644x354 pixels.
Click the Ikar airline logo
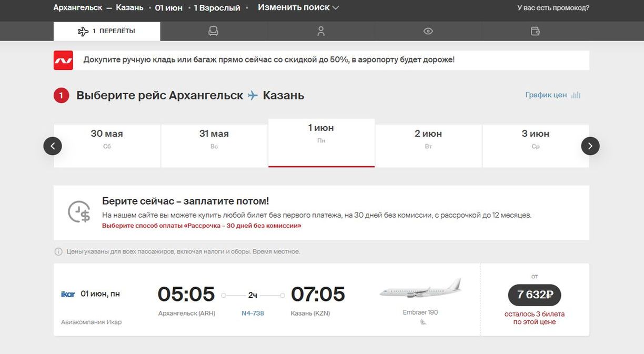pyautogui.click(x=68, y=294)
